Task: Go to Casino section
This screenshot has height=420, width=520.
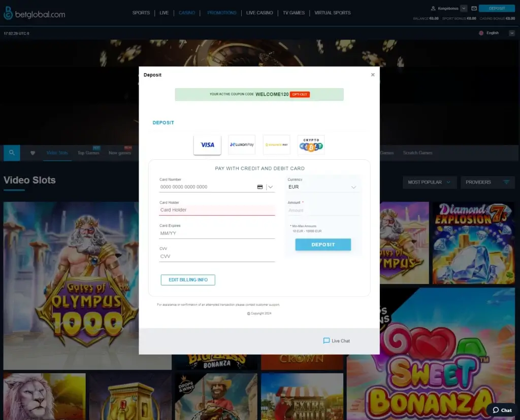Action: (187, 13)
